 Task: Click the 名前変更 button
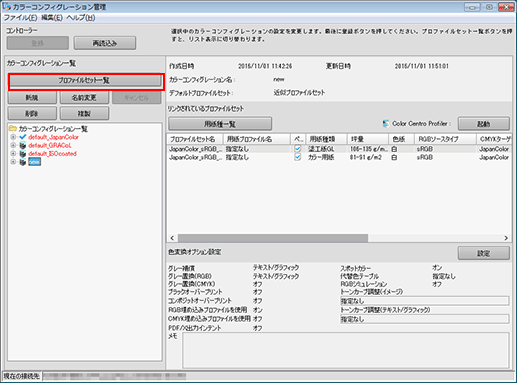coord(84,98)
